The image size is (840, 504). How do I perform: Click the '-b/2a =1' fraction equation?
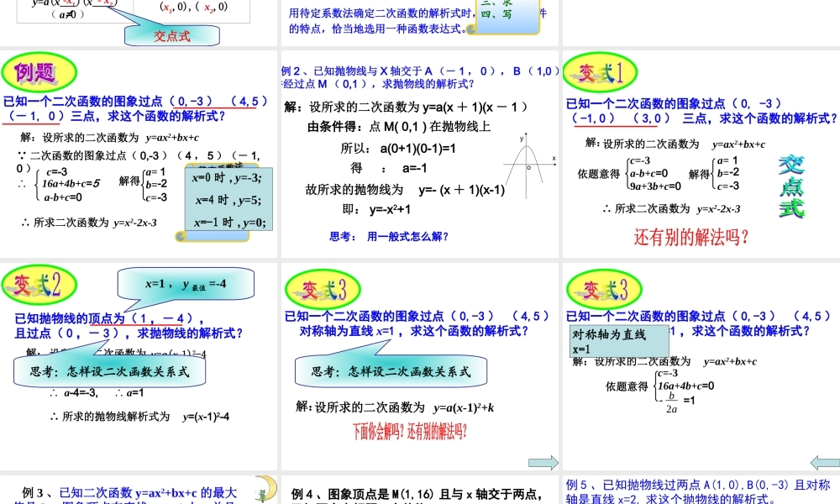coord(677,402)
